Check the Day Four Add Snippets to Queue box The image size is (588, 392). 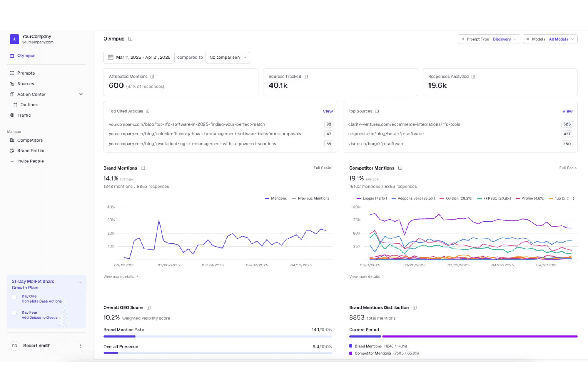pyautogui.click(x=14, y=313)
